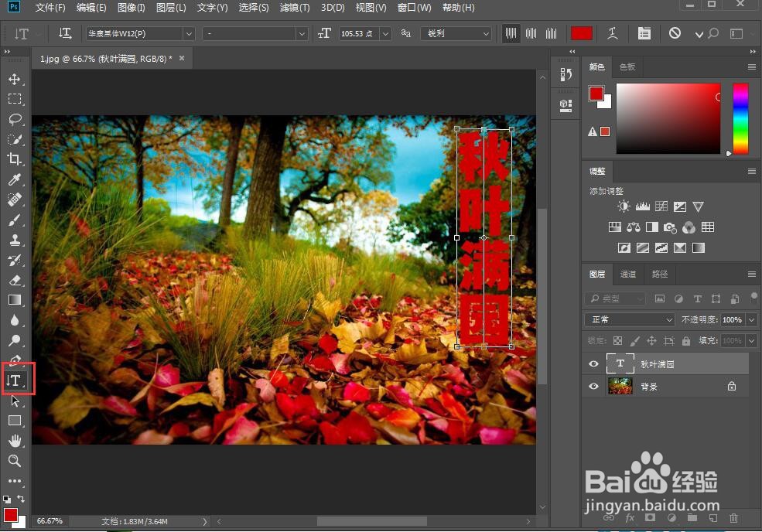Open the anti-aliasing 锐利 dropdown
Image resolution: width=762 pixels, height=532 pixels.
(x=457, y=33)
